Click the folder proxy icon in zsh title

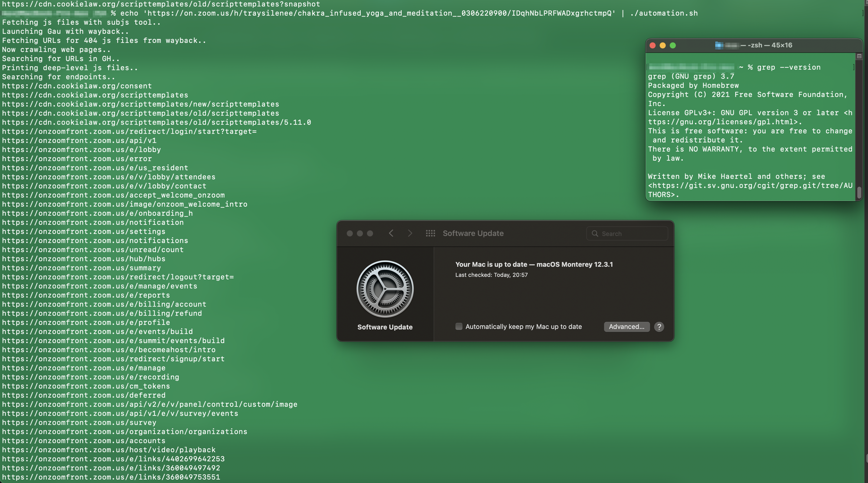click(x=719, y=45)
